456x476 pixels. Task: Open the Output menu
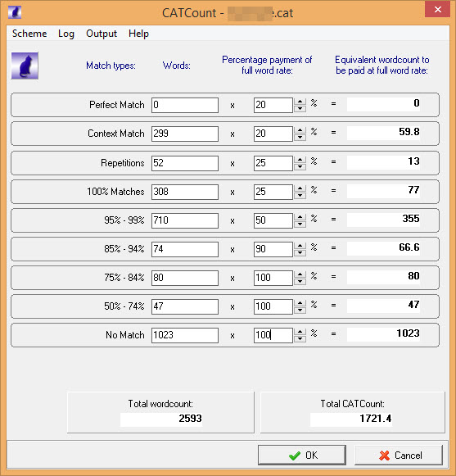[x=102, y=34]
